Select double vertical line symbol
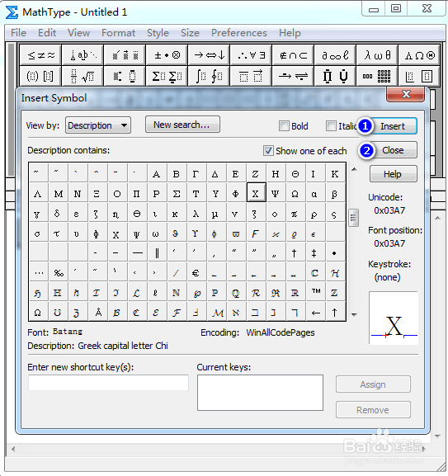 pyautogui.click(x=157, y=252)
